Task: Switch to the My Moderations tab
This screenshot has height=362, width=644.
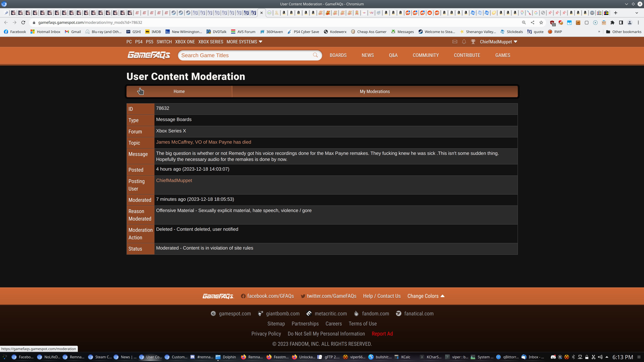Action: pyautogui.click(x=374, y=92)
